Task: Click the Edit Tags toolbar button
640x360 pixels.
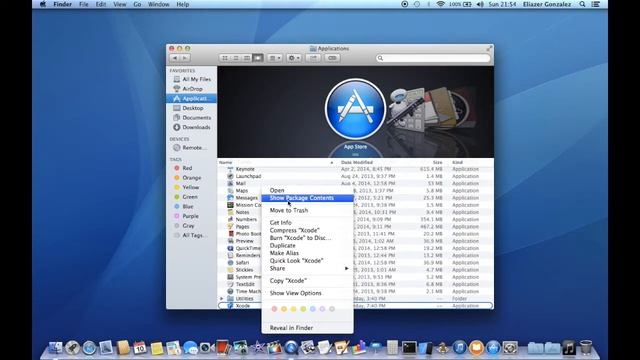Action: (x=332, y=58)
